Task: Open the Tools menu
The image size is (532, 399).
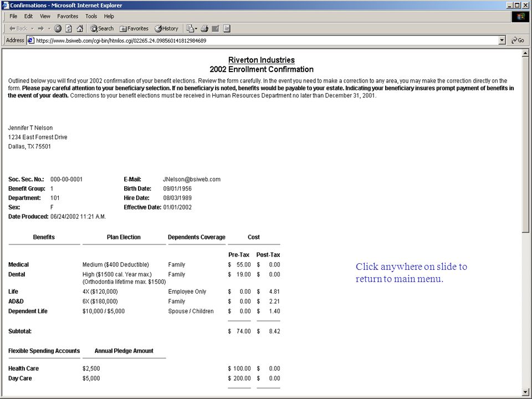Action: click(91, 16)
